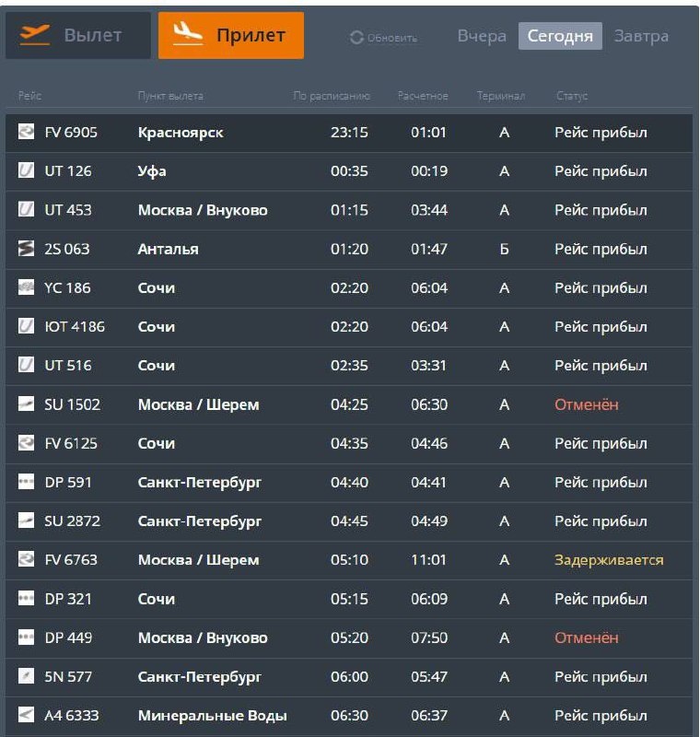Click flight number A4 6333
Screen dimensions: 700x737
[72, 716]
